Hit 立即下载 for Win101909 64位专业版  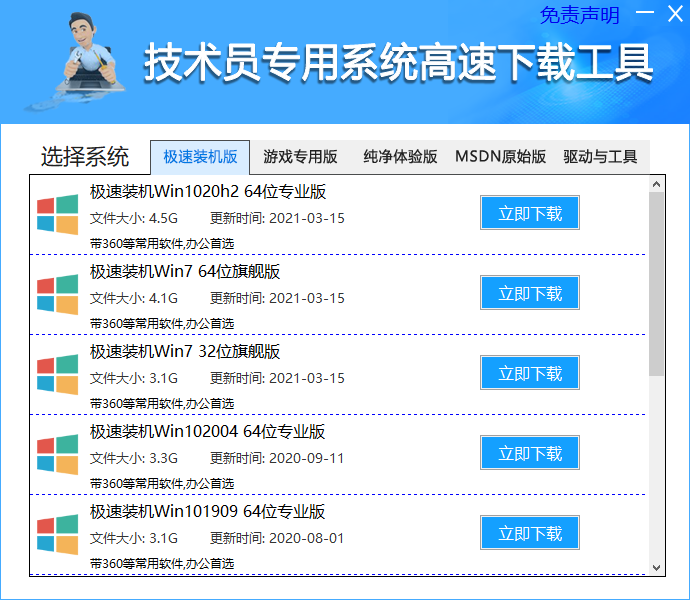530,533
